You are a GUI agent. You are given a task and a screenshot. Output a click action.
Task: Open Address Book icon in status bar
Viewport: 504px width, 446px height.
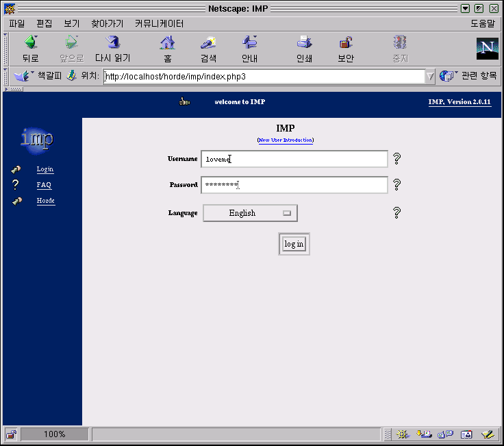tap(466, 434)
